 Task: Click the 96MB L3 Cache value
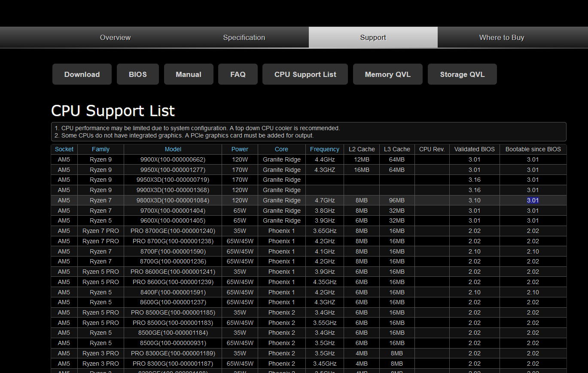(x=397, y=200)
